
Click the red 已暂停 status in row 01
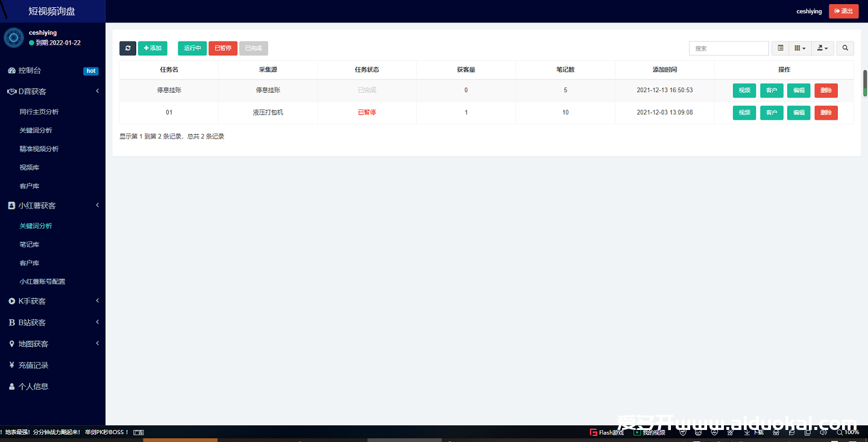[x=366, y=113]
